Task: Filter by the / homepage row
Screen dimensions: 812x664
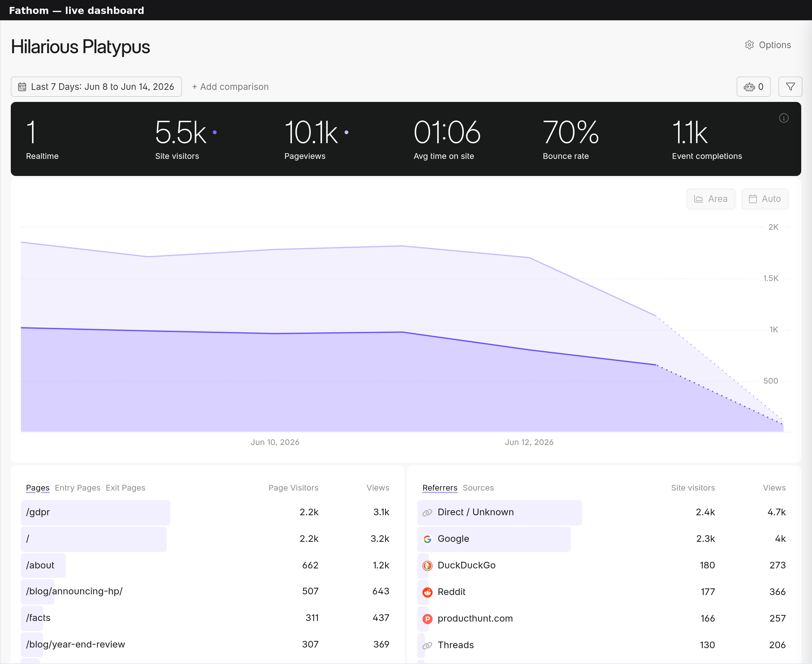Action: point(207,539)
